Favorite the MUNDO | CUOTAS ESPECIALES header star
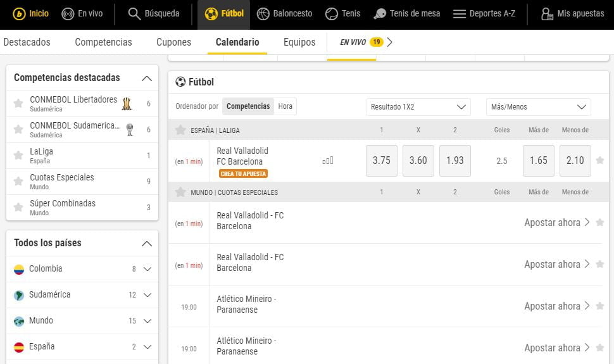 pyautogui.click(x=180, y=192)
